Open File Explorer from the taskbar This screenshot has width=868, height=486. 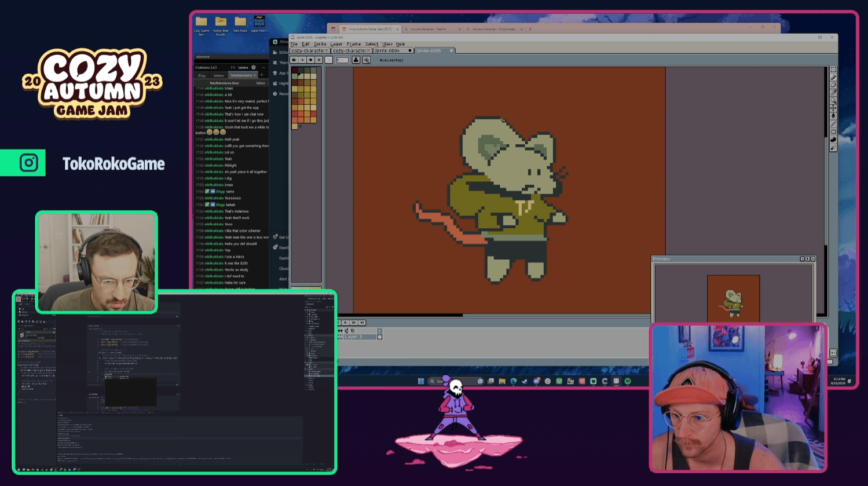[502, 381]
